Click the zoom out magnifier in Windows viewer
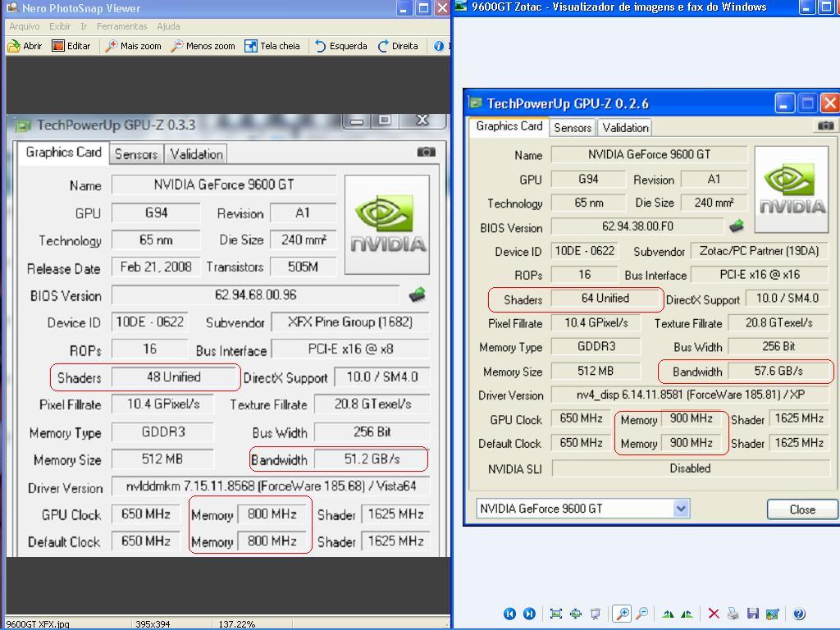 pyautogui.click(x=641, y=614)
